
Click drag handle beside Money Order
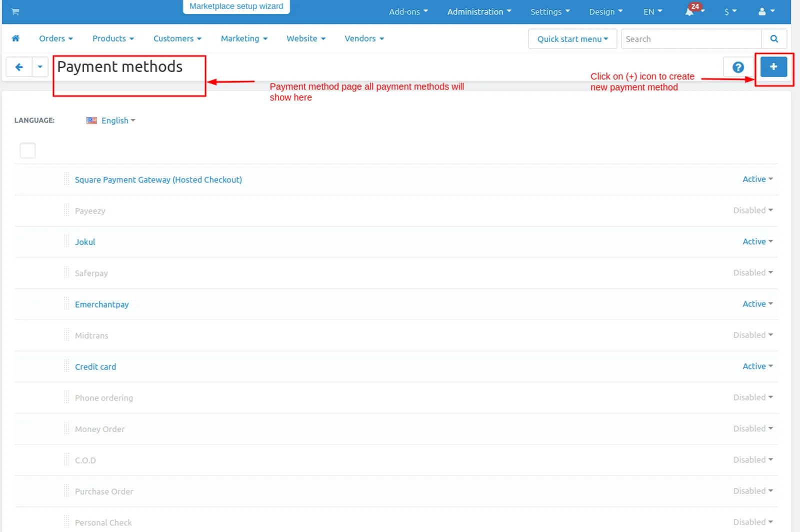click(x=66, y=428)
